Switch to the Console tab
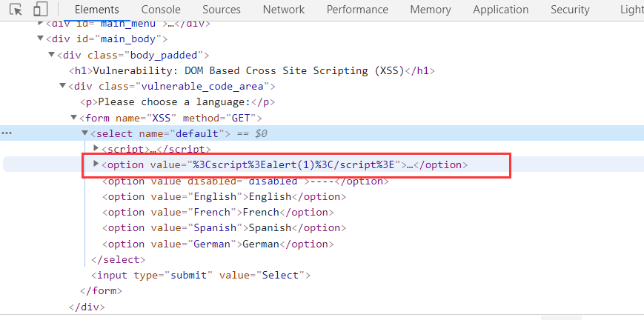 pos(161,10)
